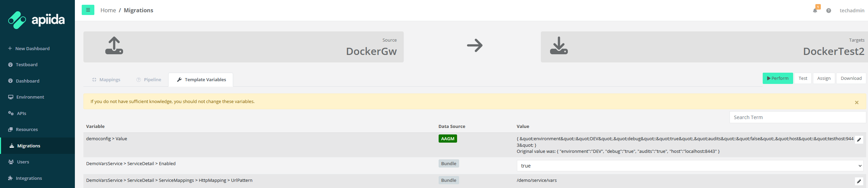The width and height of the screenshot is (868, 188).
Task: Edit the democonfig value with pencil icon
Action: point(859,140)
